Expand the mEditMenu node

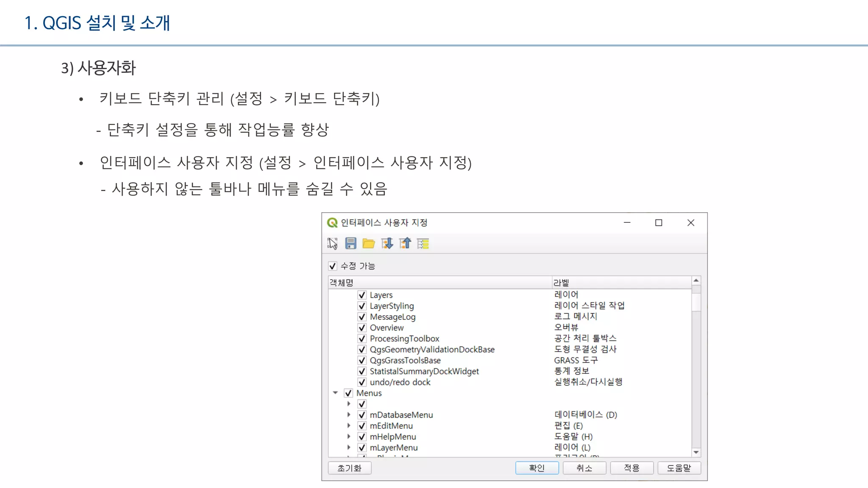[x=349, y=426]
